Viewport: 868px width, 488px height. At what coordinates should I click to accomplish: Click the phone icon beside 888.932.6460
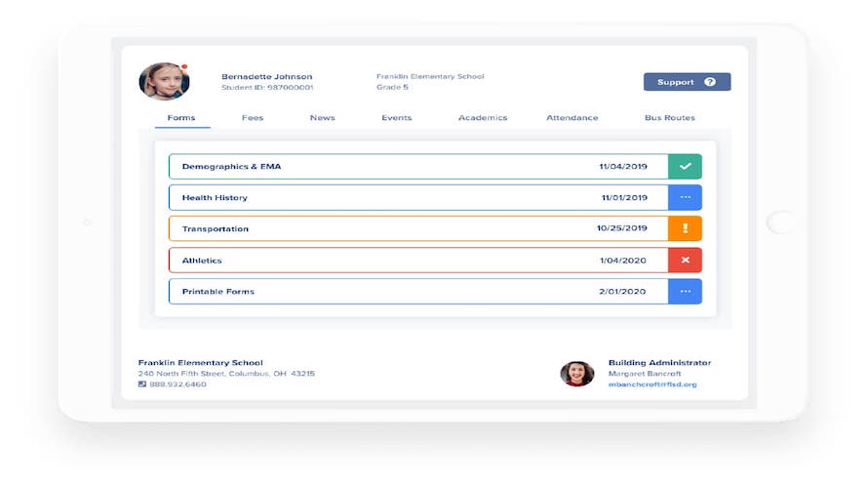(142, 384)
